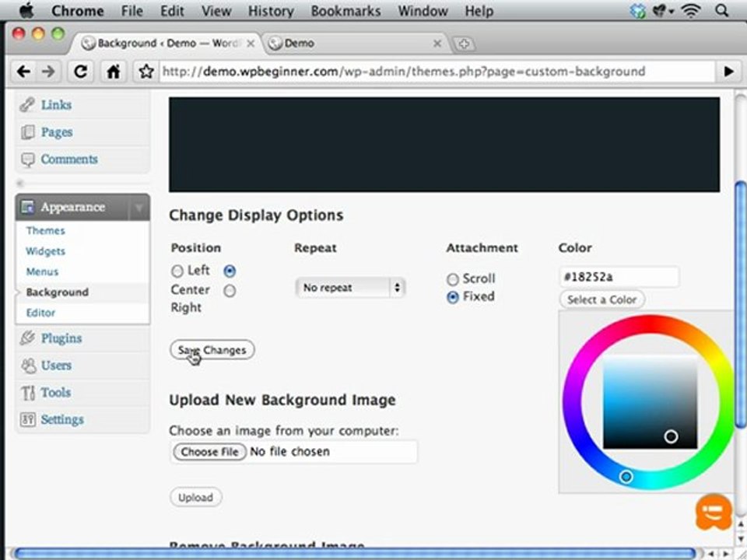Click the Links chain icon in sidebar
This screenshot has width=747, height=560.
point(27,105)
